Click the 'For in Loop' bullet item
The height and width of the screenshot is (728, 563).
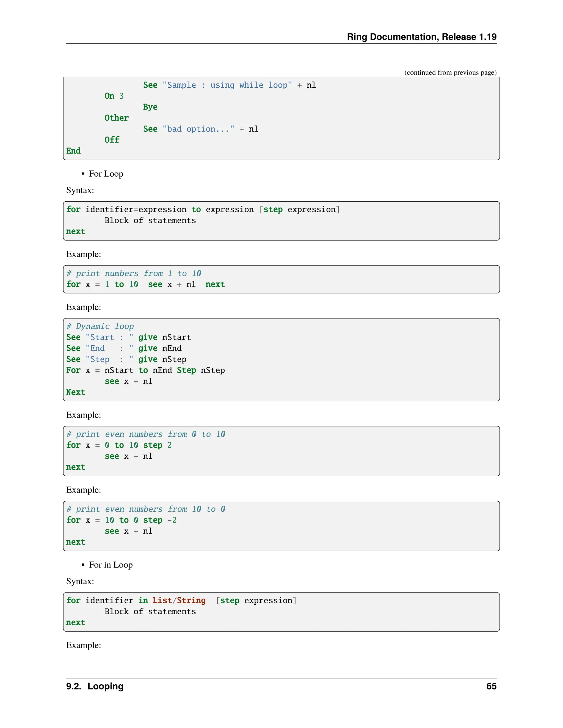click(x=111, y=565)
